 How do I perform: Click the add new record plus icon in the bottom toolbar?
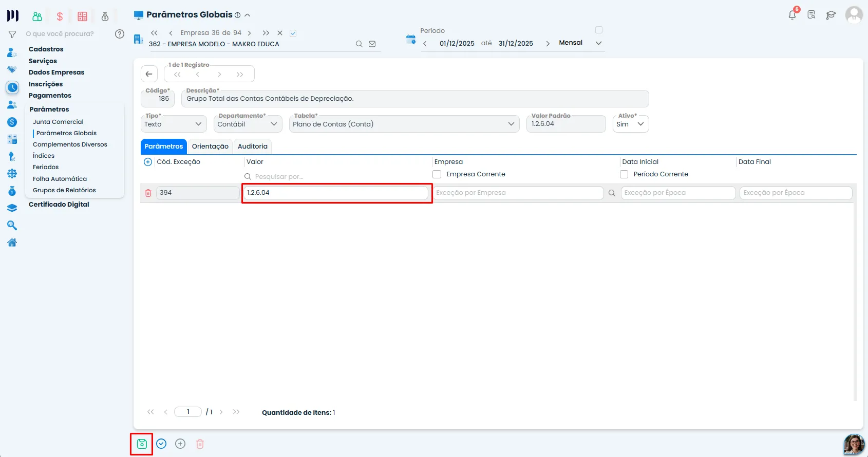coord(180,444)
